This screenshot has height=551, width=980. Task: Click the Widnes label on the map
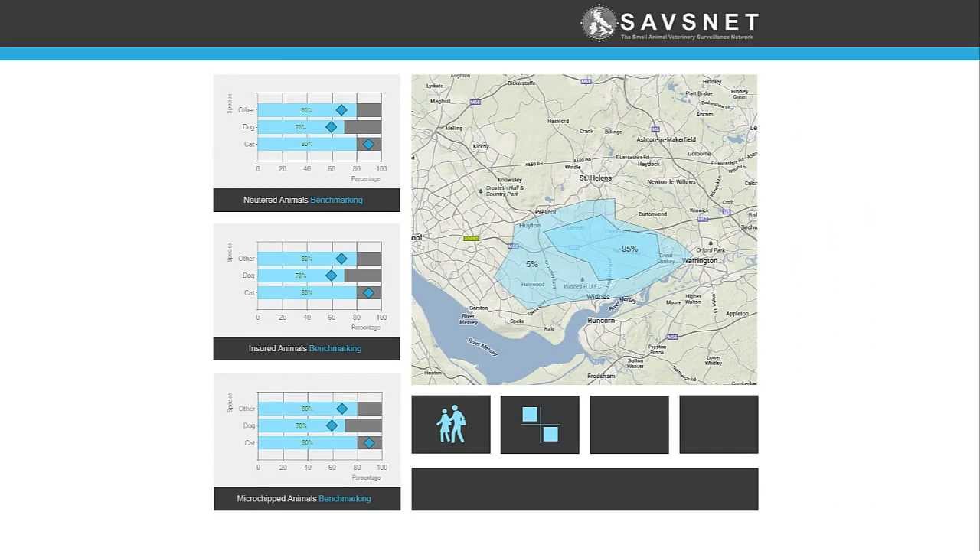[x=598, y=297]
